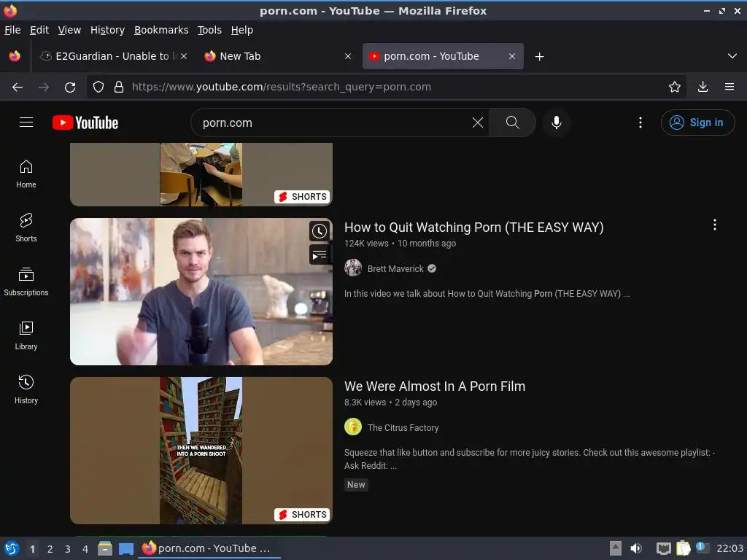The width and height of the screenshot is (747, 560).
Task: Open tracking protection shield icon
Action: coord(98,87)
